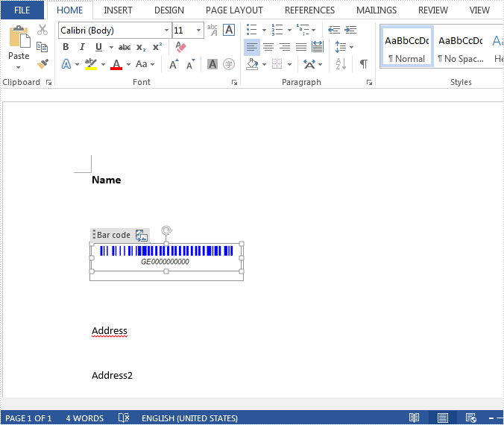504x425 pixels.
Task: Toggle Italic formatting
Action: point(82,47)
